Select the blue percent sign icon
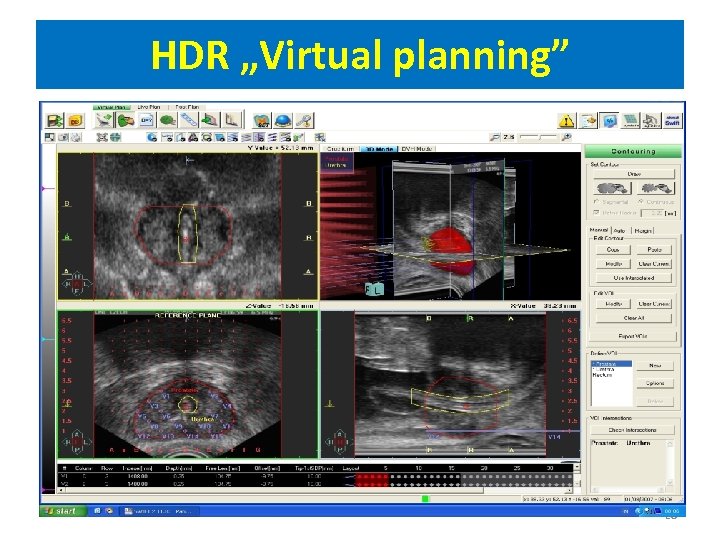 pyautogui.click(x=609, y=121)
